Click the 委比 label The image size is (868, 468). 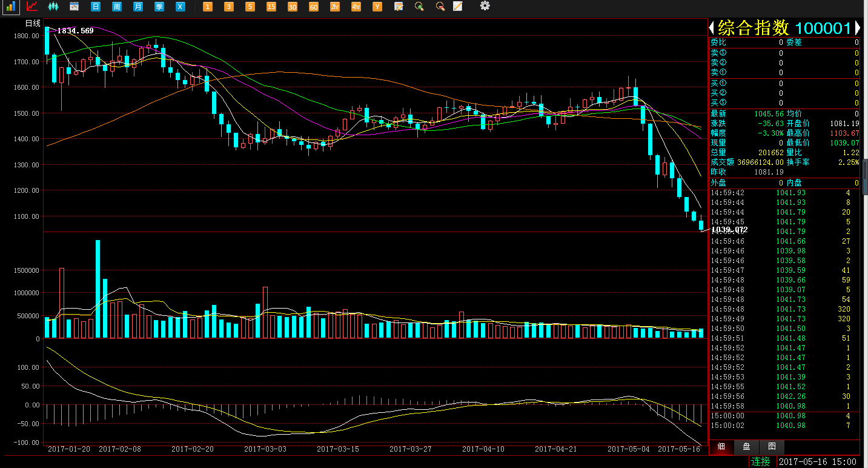point(718,42)
